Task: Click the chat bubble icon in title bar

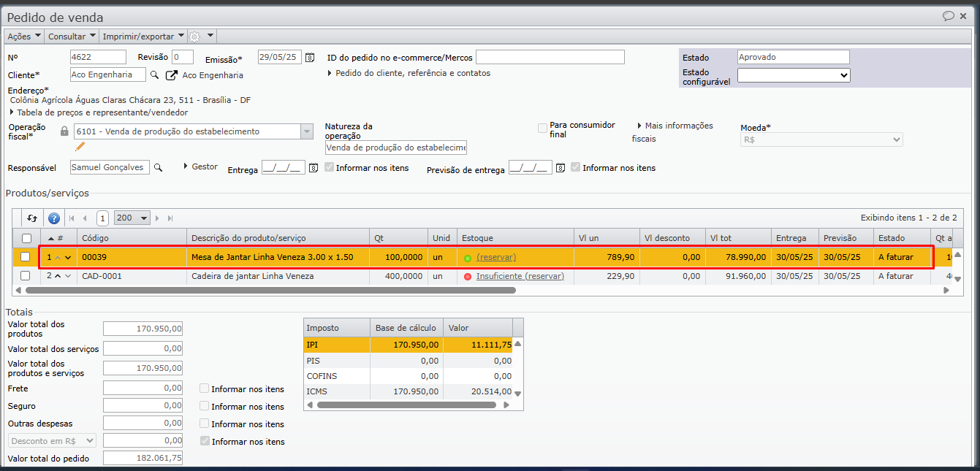Action: coord(948,16)
